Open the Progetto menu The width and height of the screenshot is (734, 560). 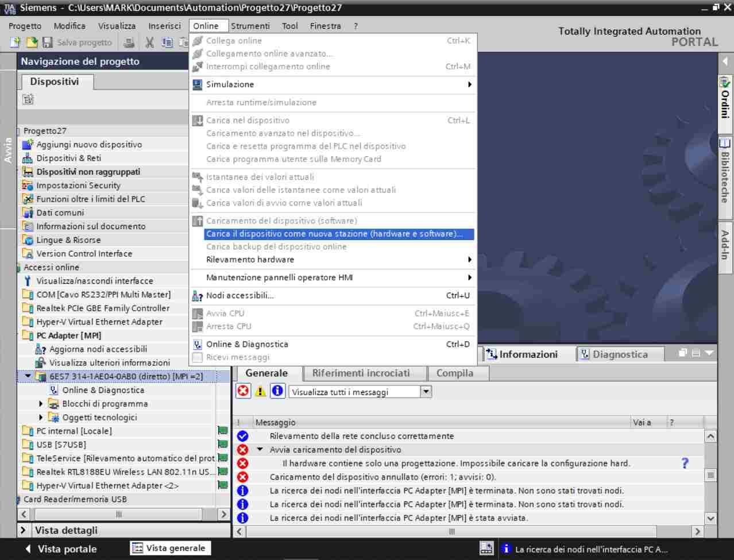(x=25, y=26)
